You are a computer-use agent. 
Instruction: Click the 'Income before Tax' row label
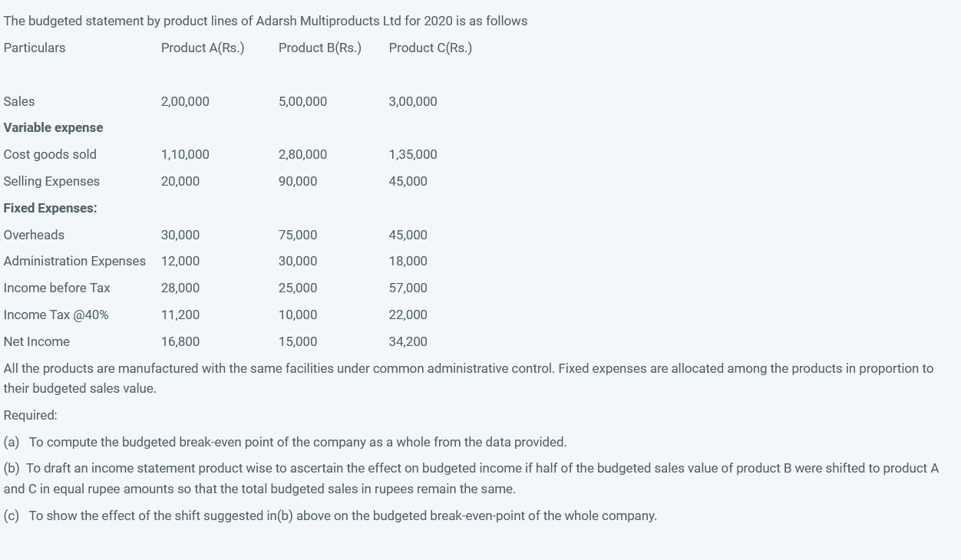pyautogui.click(x=57, y=288)
